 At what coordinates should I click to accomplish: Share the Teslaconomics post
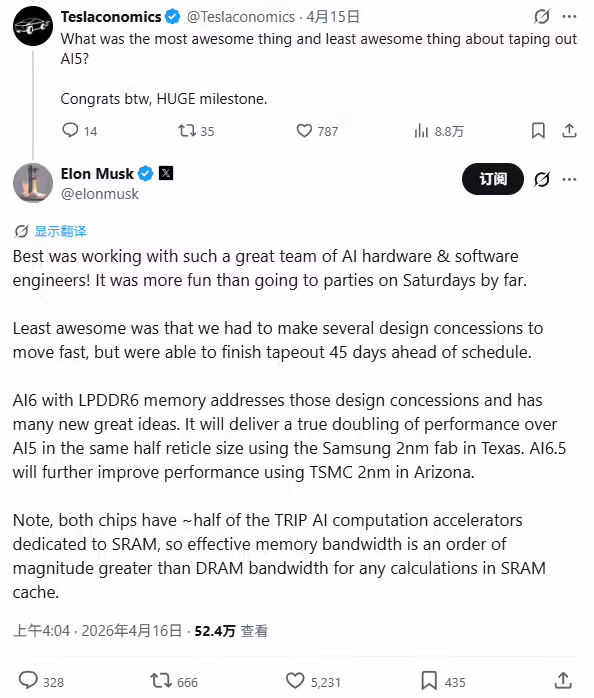pyautogui.click(x=569, y=130)
